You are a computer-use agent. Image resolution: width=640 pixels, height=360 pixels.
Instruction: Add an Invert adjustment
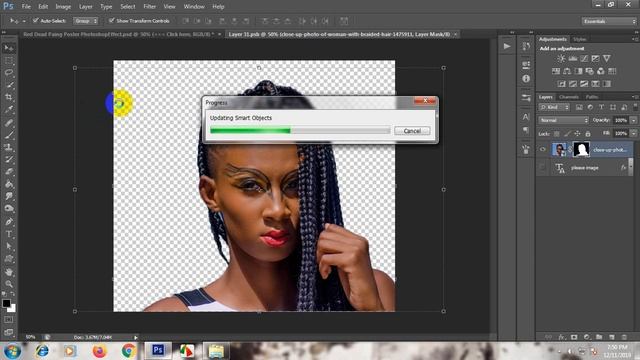coord(562,84)
